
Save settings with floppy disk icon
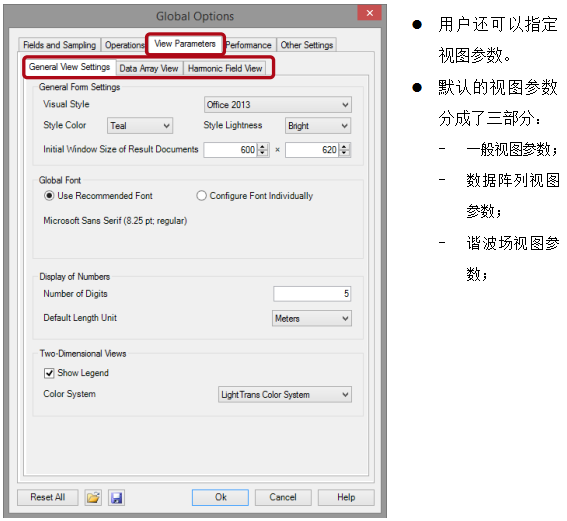tap(116, 497)
